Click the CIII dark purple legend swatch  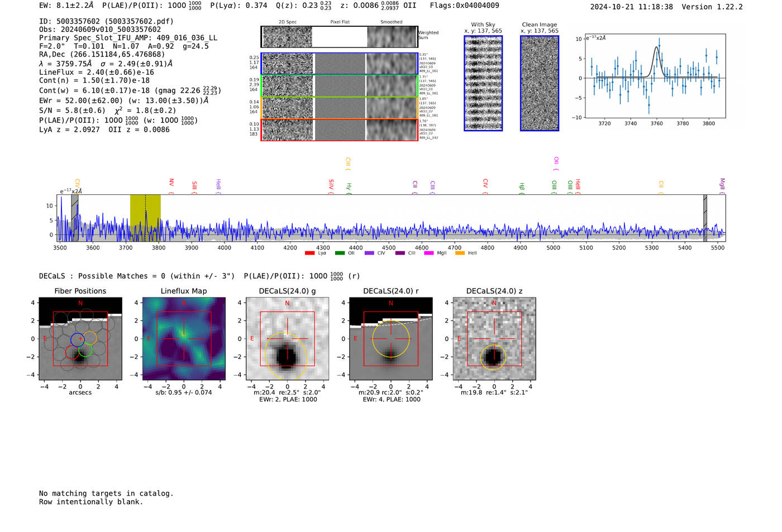point(400,253)
